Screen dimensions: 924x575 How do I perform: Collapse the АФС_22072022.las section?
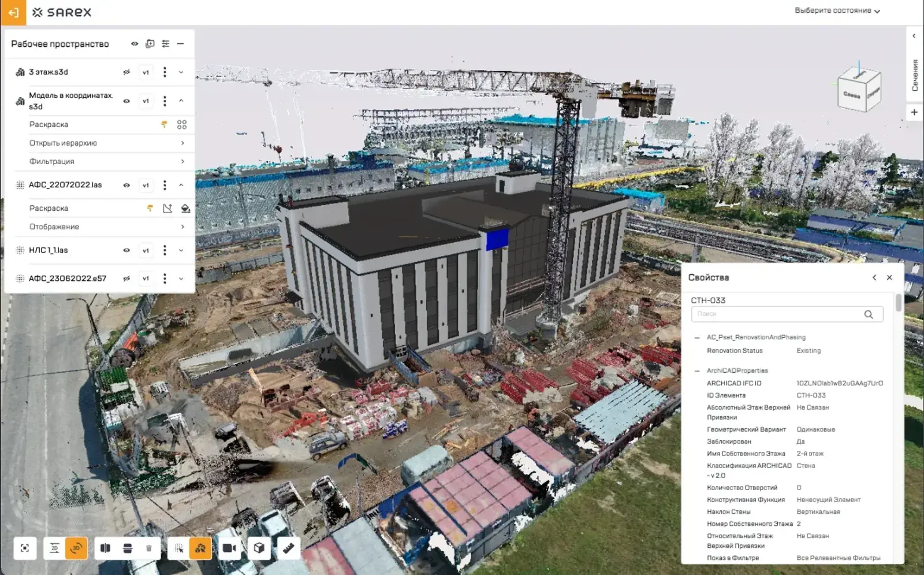(181, 185)
